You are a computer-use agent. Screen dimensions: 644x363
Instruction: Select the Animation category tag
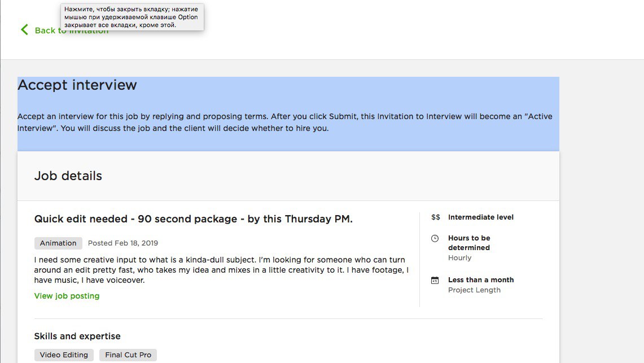(58, 243)
